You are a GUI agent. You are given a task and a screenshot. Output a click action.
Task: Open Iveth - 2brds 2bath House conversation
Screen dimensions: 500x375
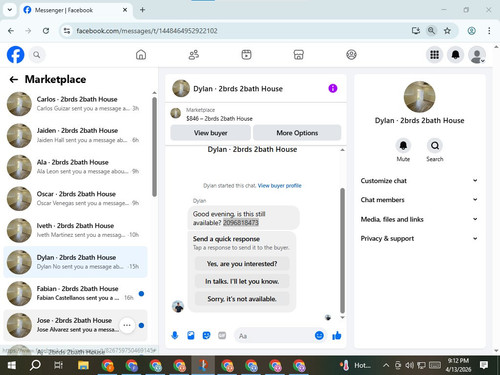click(x=75, y=230)
